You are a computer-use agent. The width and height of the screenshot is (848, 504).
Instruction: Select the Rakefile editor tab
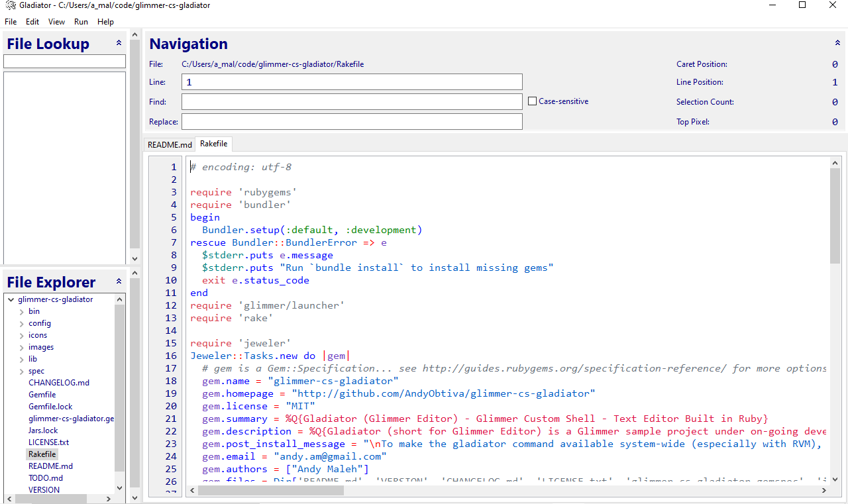point(213,144)
